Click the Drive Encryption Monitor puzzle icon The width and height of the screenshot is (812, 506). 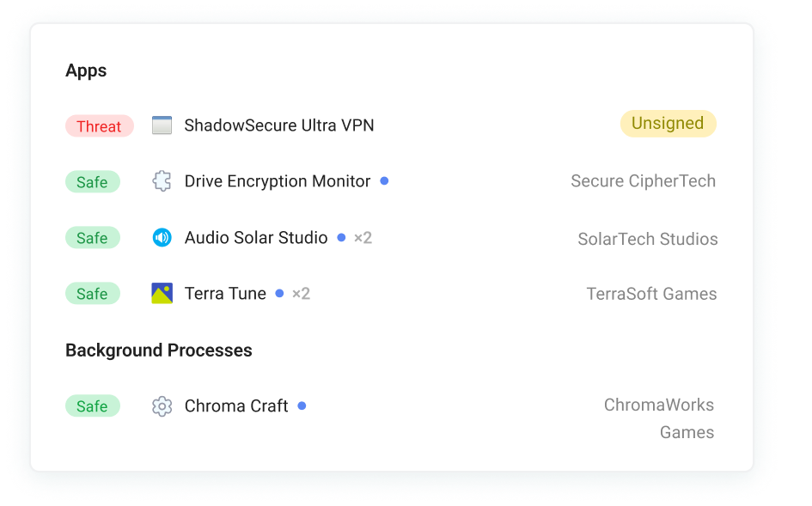[x=161, y=181]
